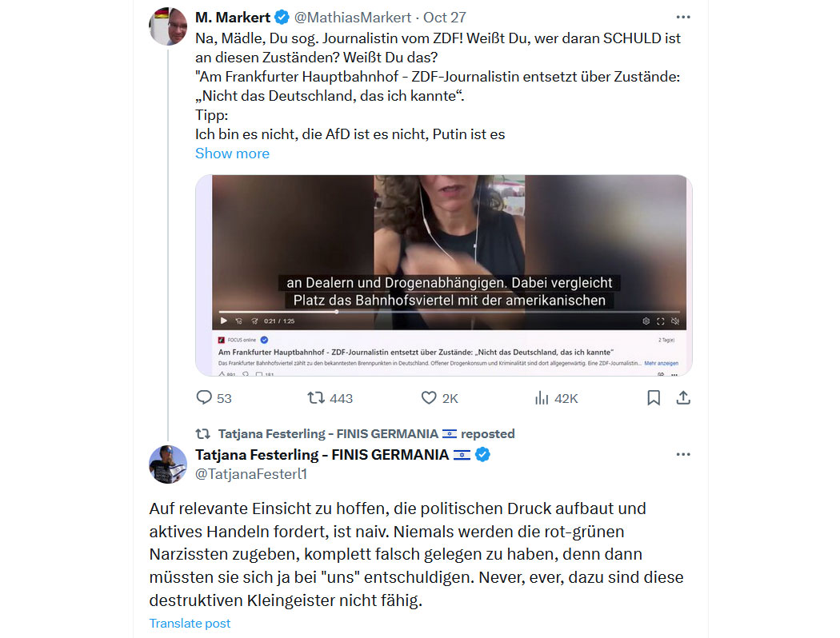
Task: Open video settings gear
Action: tap(646, 321)
